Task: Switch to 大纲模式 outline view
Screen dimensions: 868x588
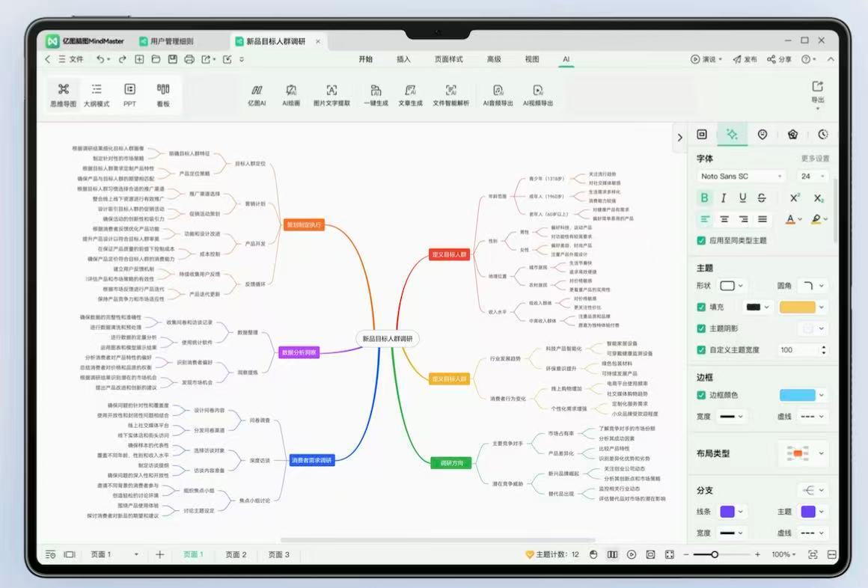Action: coord(97,95)
